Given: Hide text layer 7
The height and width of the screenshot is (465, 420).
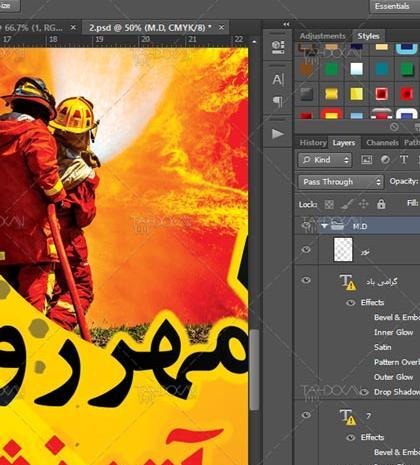Looking at the screenshot, I should 306,415.
